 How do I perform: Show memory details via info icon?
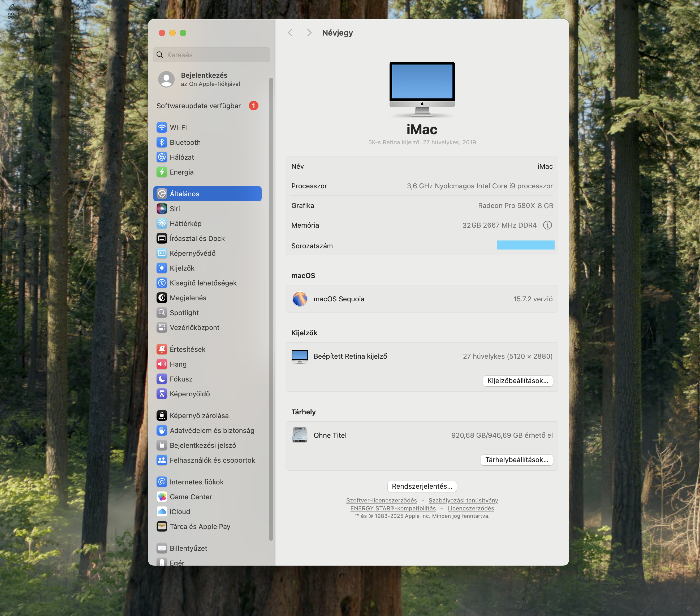(x=548, y=225)
